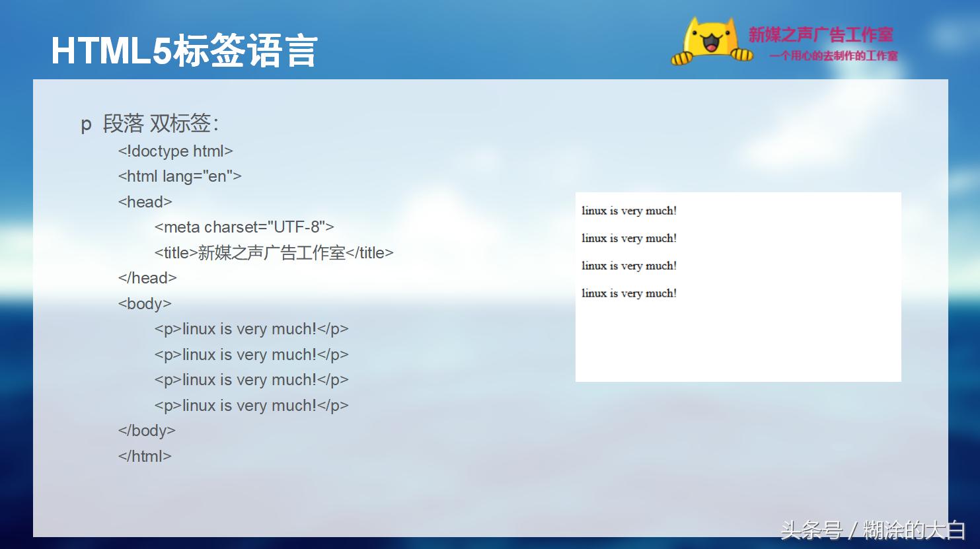The width and height of the screenshot is (980, 549).
Task: Expand the <head> section line
Action: pyautogui.click(x=145, y=201)
